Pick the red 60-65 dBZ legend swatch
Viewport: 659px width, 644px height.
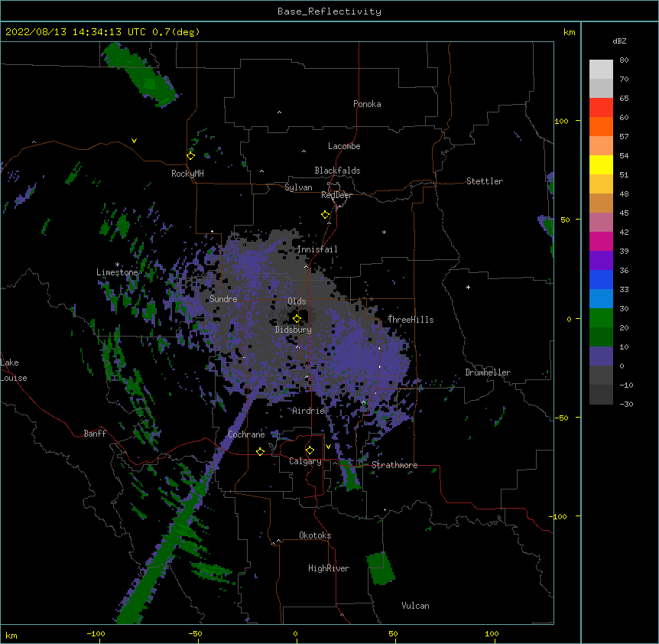601,108
